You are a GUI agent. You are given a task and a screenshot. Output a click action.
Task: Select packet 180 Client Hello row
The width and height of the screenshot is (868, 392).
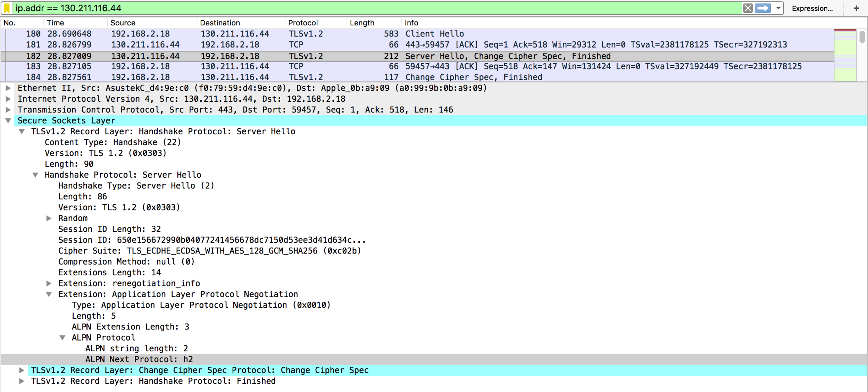tap(243, 34)
